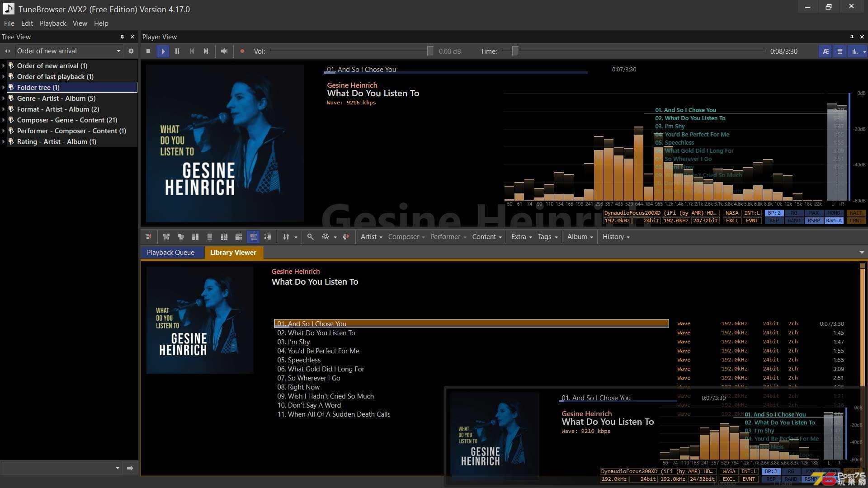The image size is (868, 488).
Task: Select the stacked covers view icon
Action: coord(181,237)
